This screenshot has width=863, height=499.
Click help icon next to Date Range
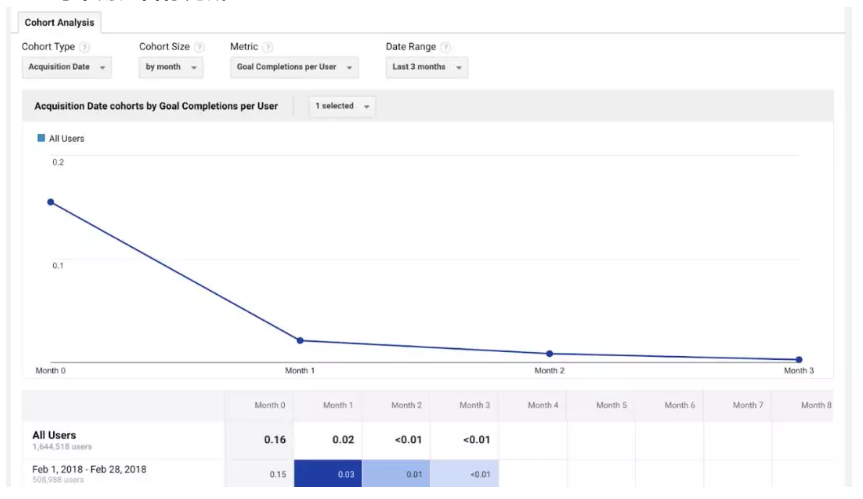click(x=444, y=48)
